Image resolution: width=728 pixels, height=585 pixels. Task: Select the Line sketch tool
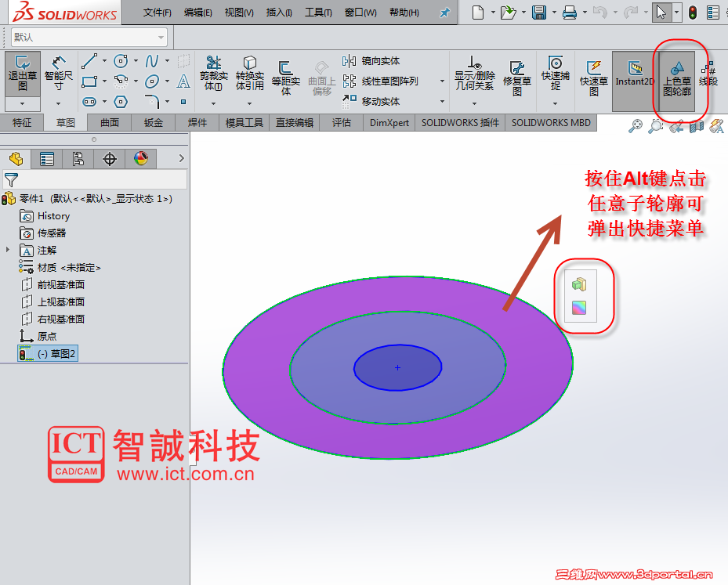pyautogui.click(x=89, y=61)
